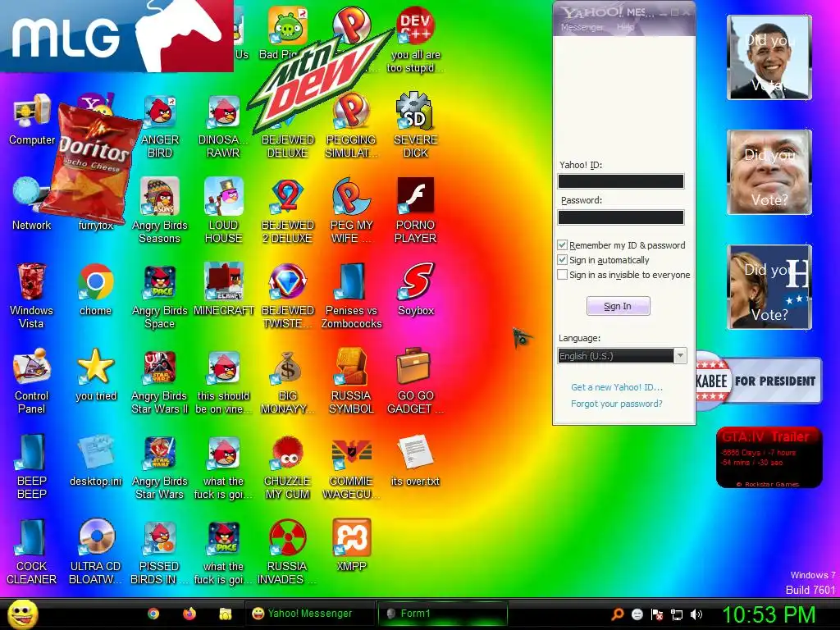
Task: Focus the Yahoo! ID input field
Action: coord(621,181)
